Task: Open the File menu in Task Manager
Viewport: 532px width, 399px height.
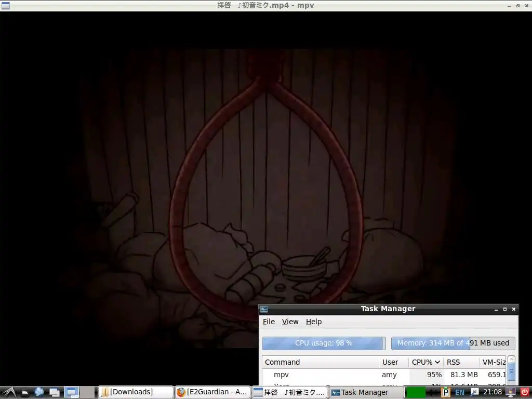Action: point(269,322)
